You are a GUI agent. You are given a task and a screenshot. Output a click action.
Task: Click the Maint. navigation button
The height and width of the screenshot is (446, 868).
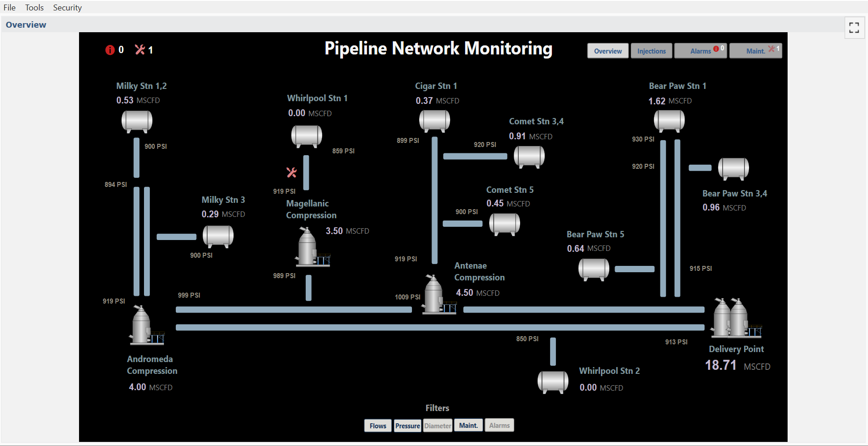click(x=754, y=50)
